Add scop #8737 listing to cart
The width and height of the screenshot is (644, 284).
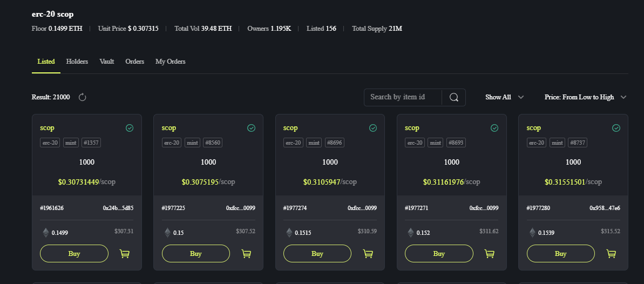point(611,254)
